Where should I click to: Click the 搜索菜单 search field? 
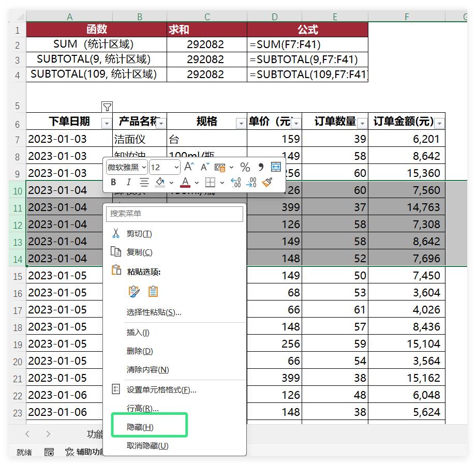coord(174,214)
